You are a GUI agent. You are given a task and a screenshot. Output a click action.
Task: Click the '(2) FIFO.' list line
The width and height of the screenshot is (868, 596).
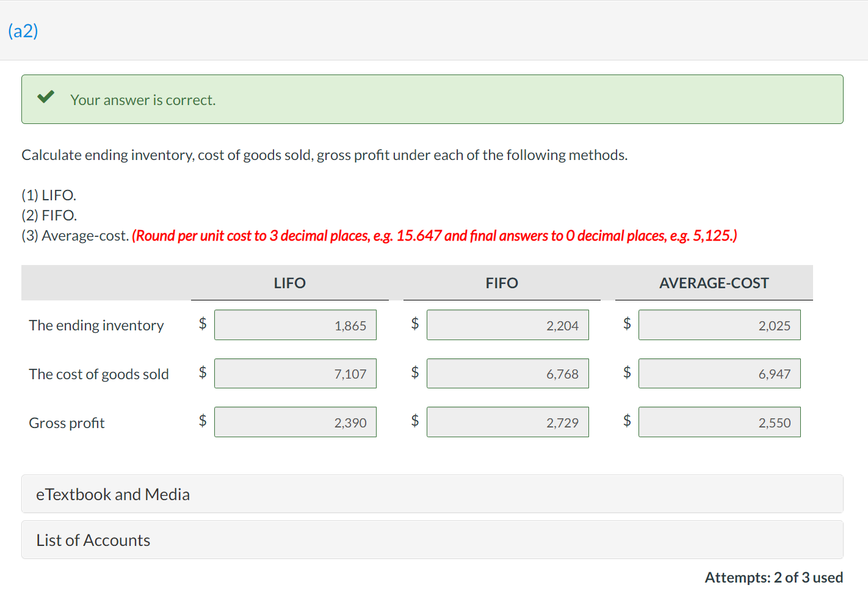click(x=49, y=216)
